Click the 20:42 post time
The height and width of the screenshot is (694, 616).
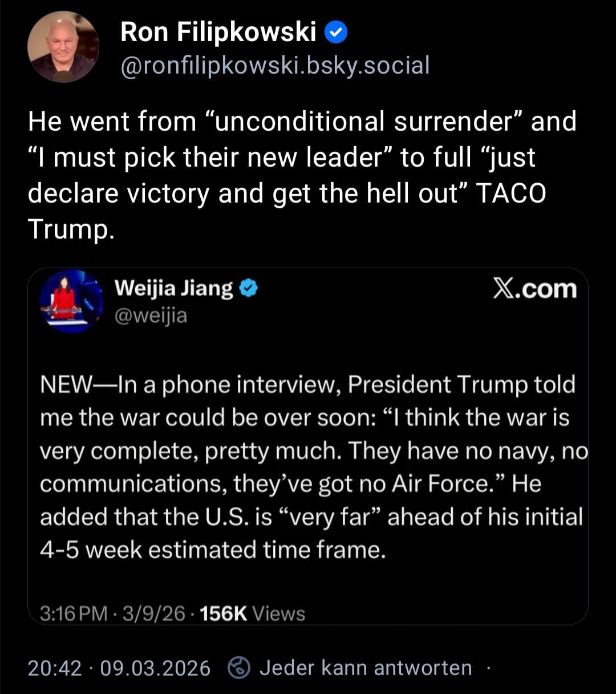pos(55,668)
